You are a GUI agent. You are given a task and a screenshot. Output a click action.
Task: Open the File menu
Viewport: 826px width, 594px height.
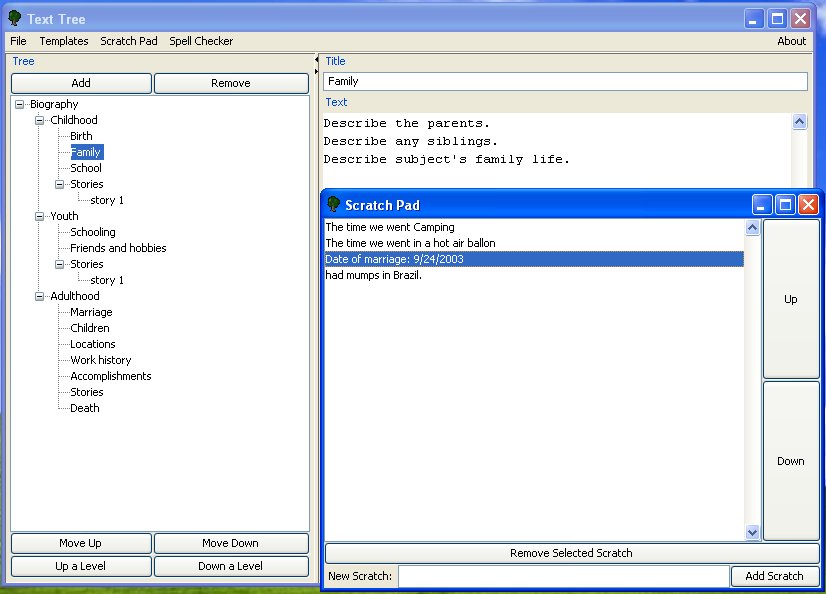pyautogui.click(x=18, y=41)
